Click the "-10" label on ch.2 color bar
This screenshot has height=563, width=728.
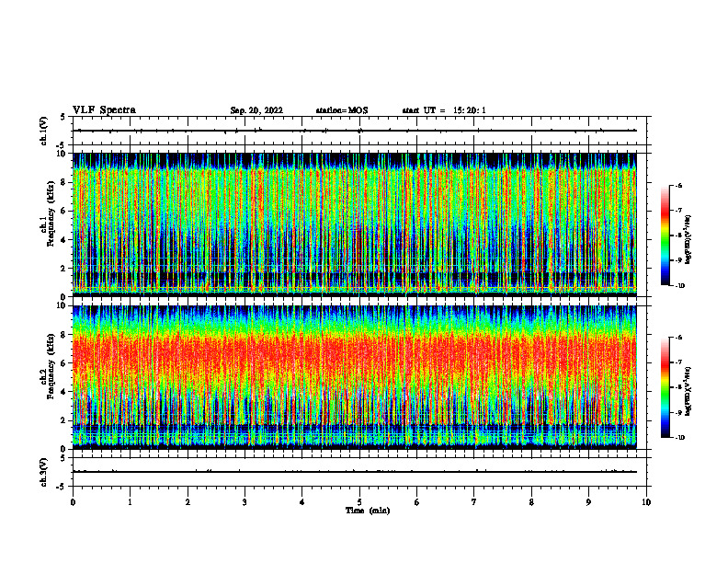(x=679, y=438)
